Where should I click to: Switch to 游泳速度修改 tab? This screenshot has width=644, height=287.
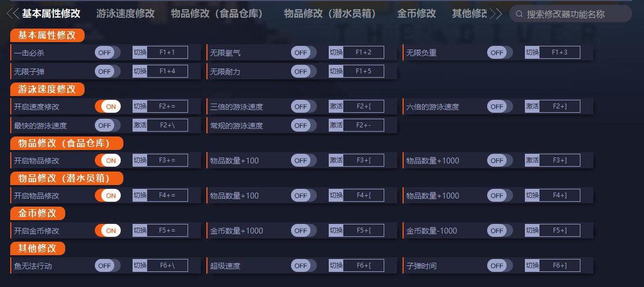pyautogui.click(x=125, y=13)
